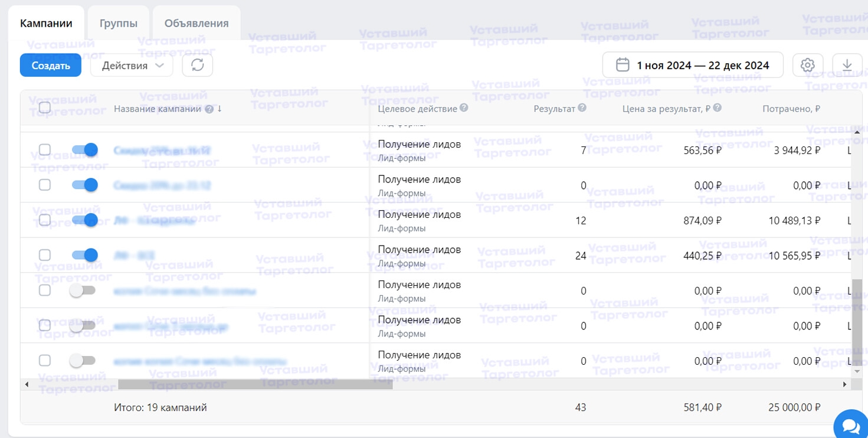Click the Создать button
The width and height of the screenshot is (868, 438).
(x=50, y=65)
